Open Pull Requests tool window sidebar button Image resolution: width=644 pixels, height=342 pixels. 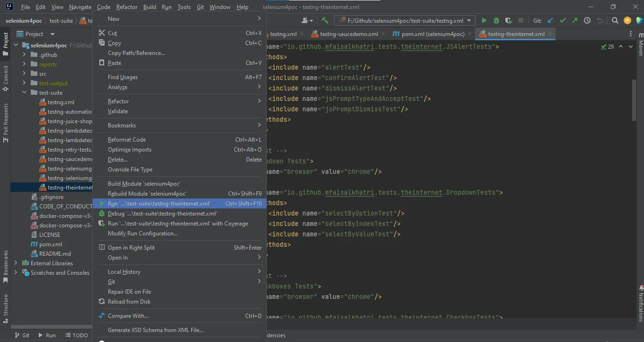pos(6,123)
